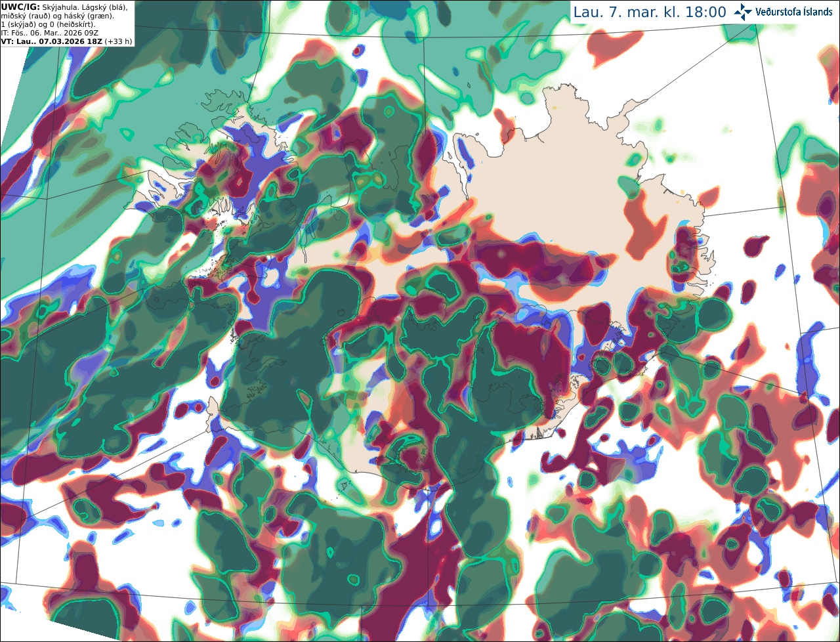Click the 'Veðurstofa Íslands' logo text
Image resolution: width=840 pixels, height=642 pixels.
point(794,12)
